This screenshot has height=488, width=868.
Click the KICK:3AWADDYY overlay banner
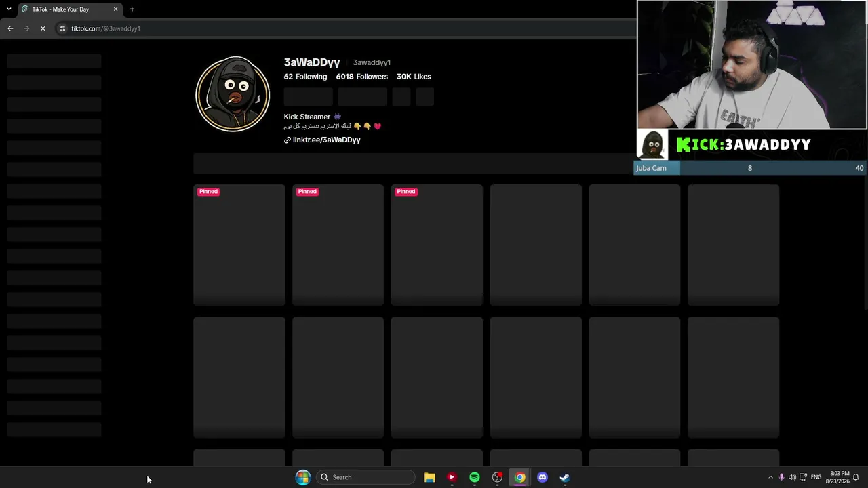coord(751,144)
